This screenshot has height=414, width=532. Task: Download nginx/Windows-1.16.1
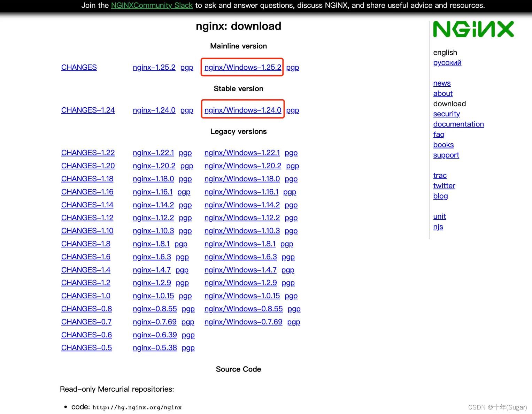(x=241, y=192)
